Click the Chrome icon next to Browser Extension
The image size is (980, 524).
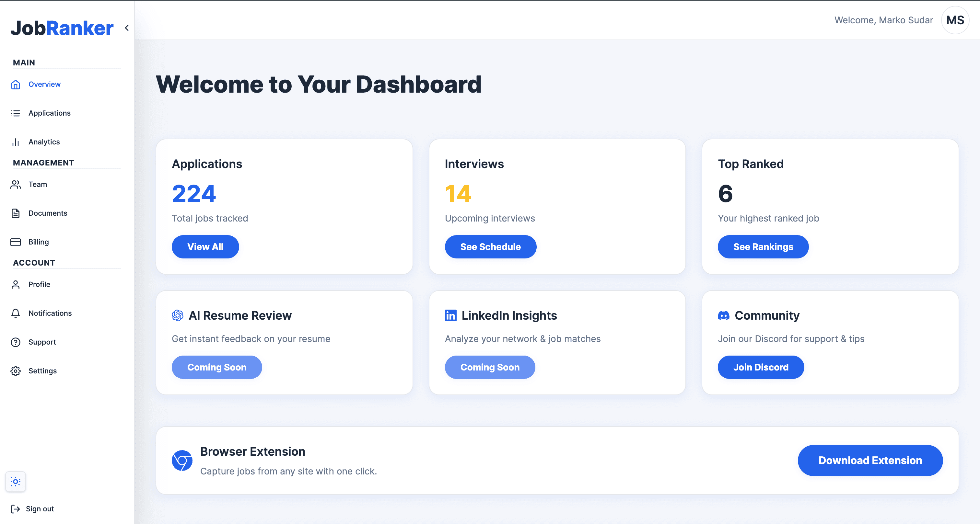(x=182, y=461)
